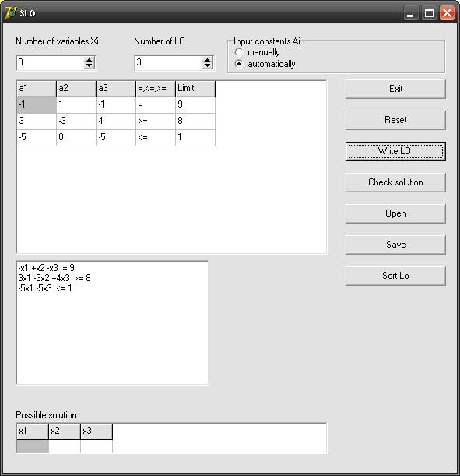Select the a3 cell with -1 in first row
The width and height of the screenshot is (460, 476).
(x=116, y=105)
